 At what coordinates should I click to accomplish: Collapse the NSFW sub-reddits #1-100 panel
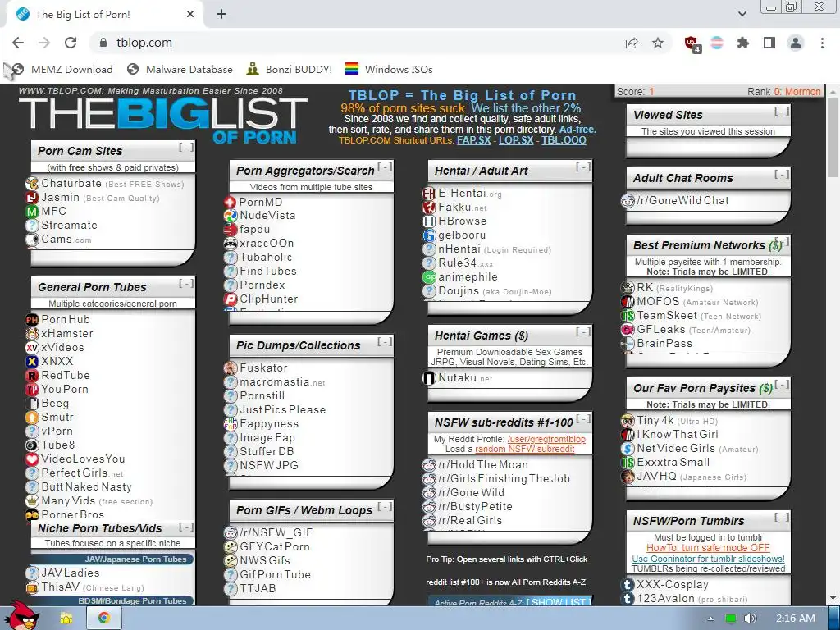click(x=583, y=419)
